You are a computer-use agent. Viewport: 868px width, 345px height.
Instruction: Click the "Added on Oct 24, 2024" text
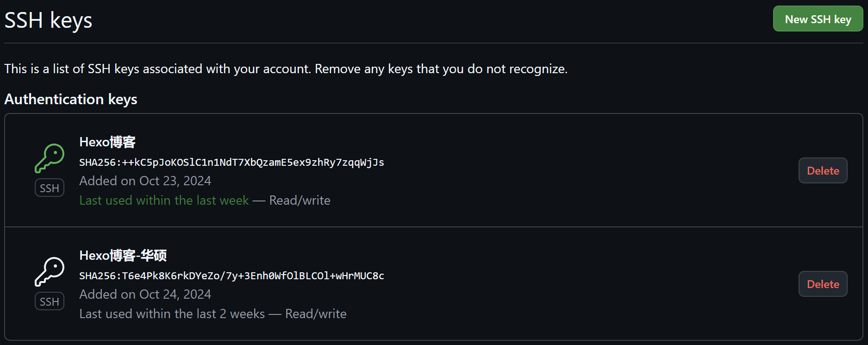(x=145, y=294)
